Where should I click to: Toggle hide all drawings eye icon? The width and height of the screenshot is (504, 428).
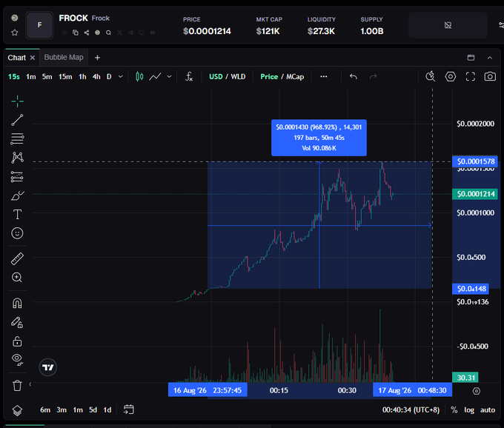click(17, 360)
